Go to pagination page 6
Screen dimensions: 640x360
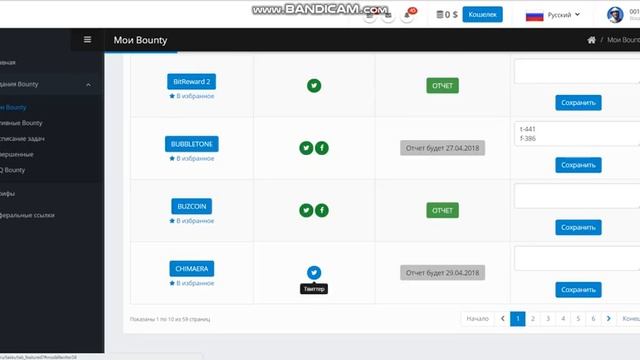tap(593, 319)
